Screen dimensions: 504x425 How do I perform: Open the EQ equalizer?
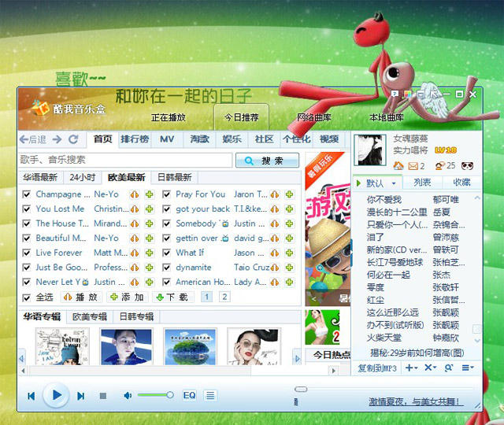click(189, 395)
